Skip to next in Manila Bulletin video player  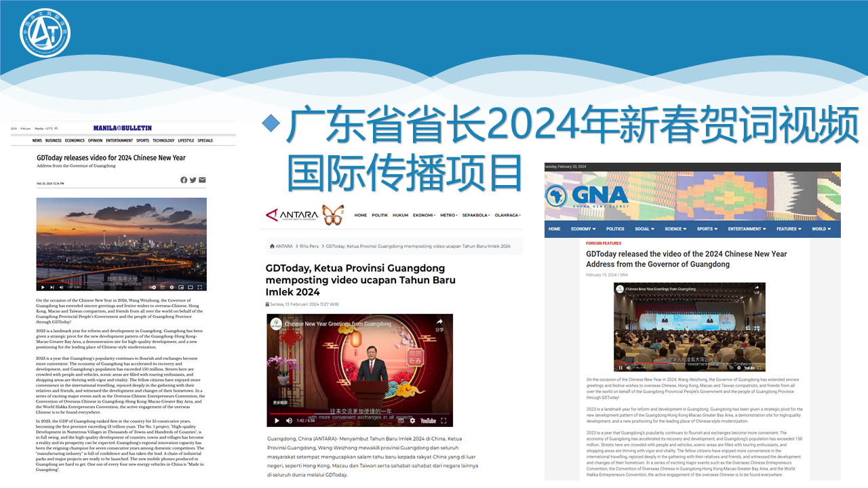coord(52,287)
